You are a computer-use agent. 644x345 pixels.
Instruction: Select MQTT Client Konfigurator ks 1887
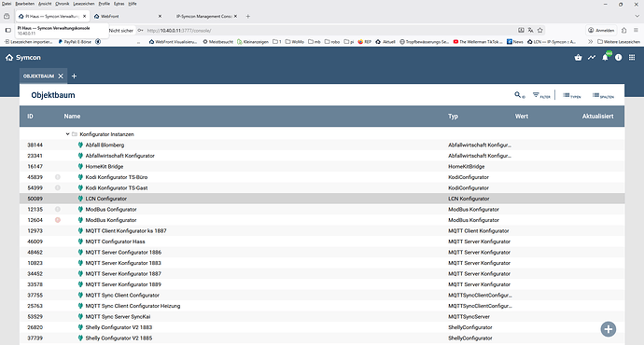(x=126, y=230)
